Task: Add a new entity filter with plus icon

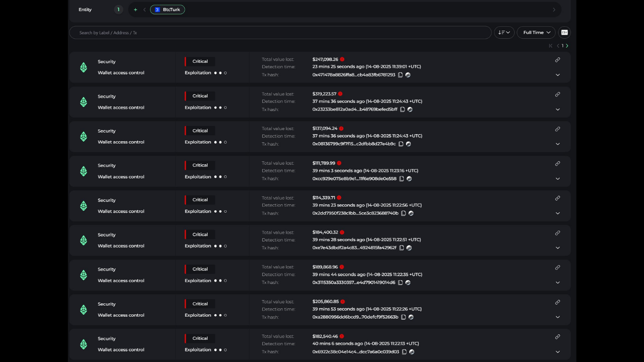Action: [135, 10]
